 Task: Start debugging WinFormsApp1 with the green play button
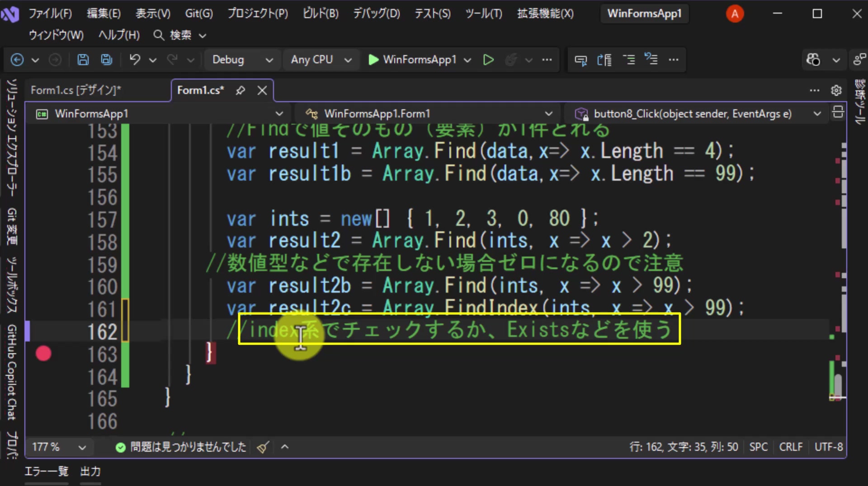tap(373, 60)
